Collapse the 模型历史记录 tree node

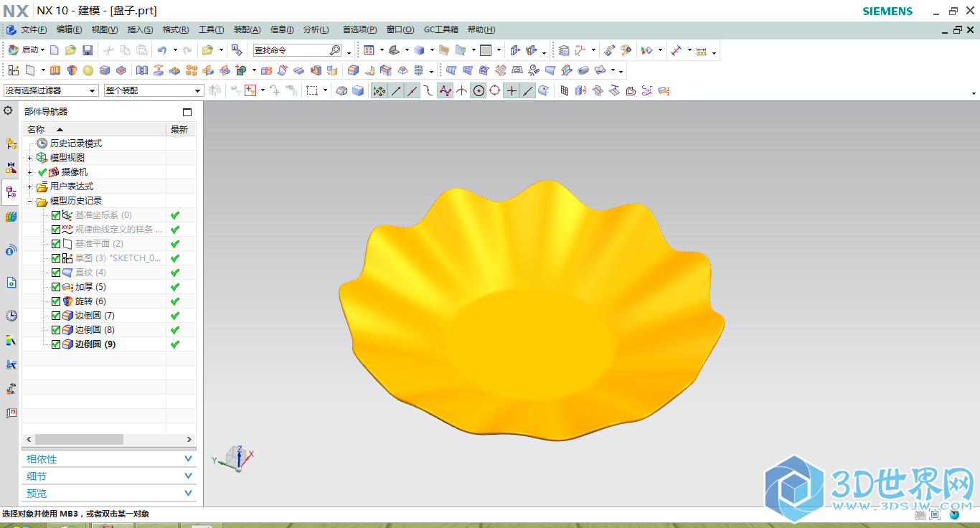(x=29, y=201)
